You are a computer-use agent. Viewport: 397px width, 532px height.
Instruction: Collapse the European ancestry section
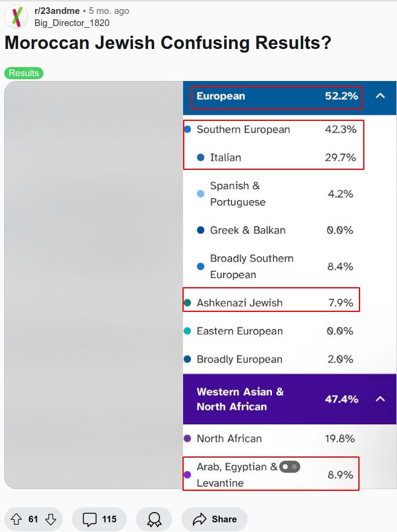[x=380, y=96]
